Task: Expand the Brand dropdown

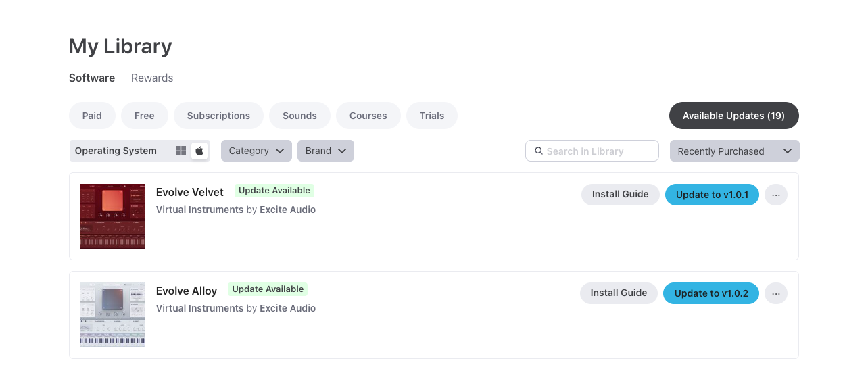Action: 325,151
